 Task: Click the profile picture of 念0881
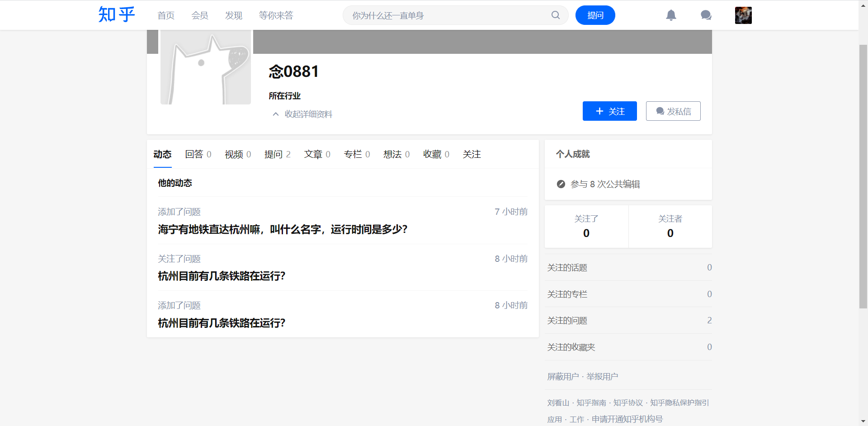[206, 67]
